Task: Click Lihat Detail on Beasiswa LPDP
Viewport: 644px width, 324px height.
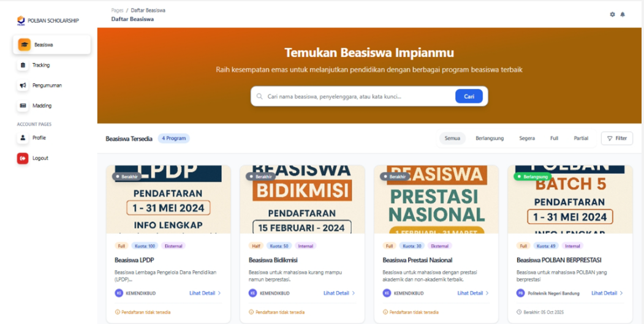Action: 205,293
